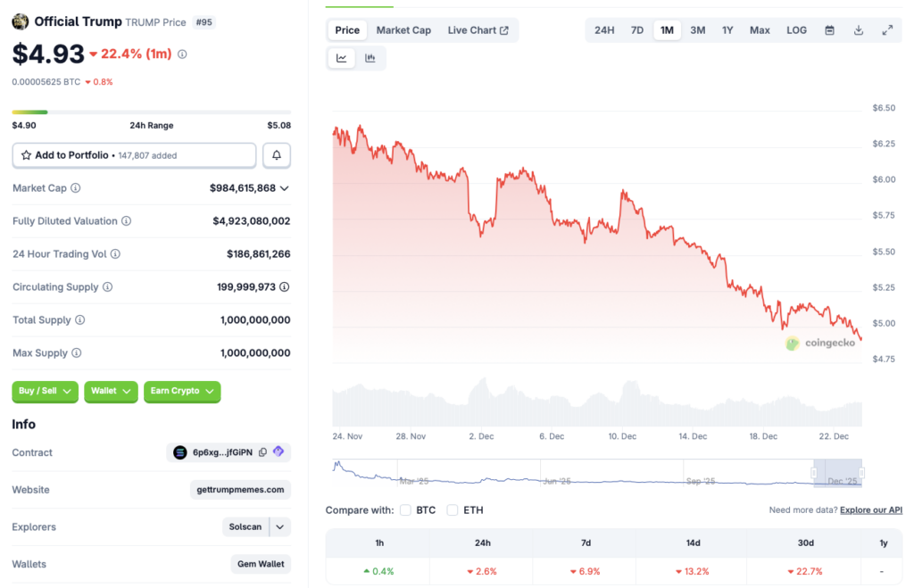The height and width of the screenshot is (588, 914).
Task: Follow the Explore our API link
Action: tap(870, 509)
